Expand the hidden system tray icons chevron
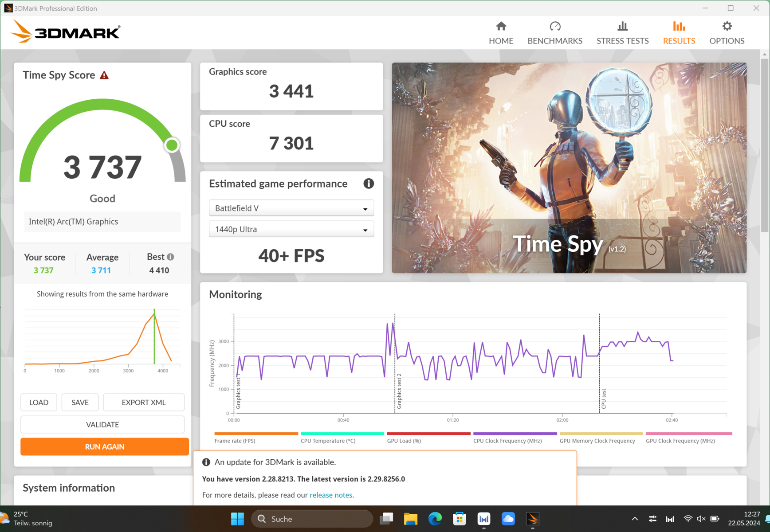The image size is (770, 532). 635,519
